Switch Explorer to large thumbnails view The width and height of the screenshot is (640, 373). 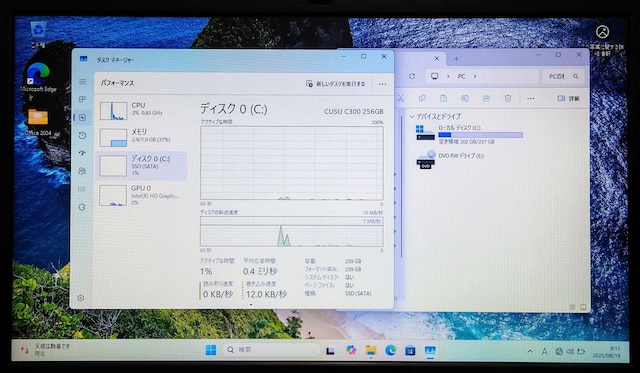click(x=583, y=307)
